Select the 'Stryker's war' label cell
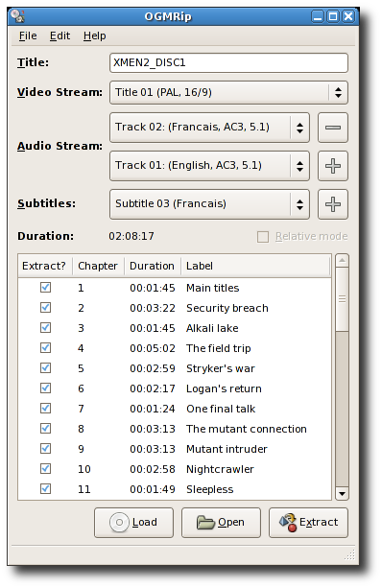The width and height of the screenshot is (382, 588). (x=221, y=368)
